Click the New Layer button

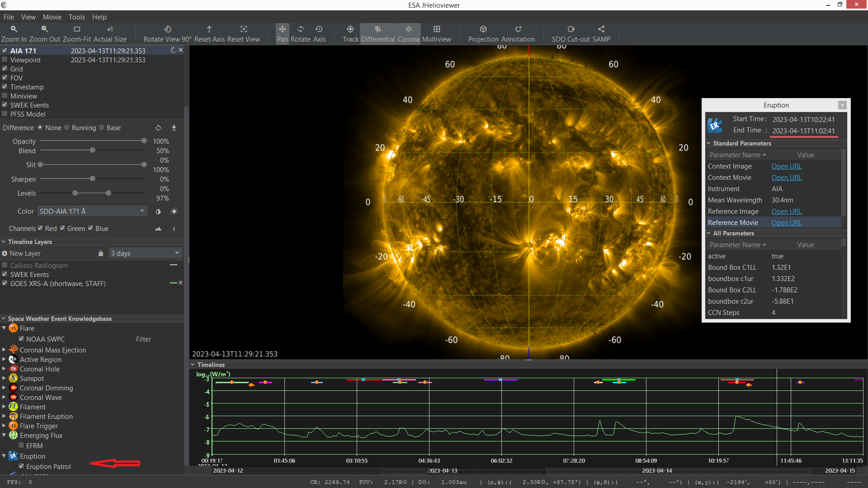click(x=21, y=253)
